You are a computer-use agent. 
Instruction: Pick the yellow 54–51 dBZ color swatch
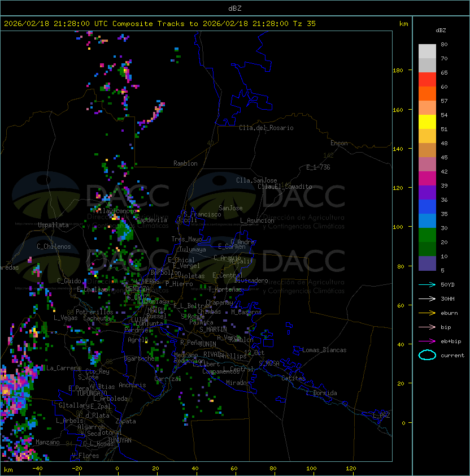[427, 122]
